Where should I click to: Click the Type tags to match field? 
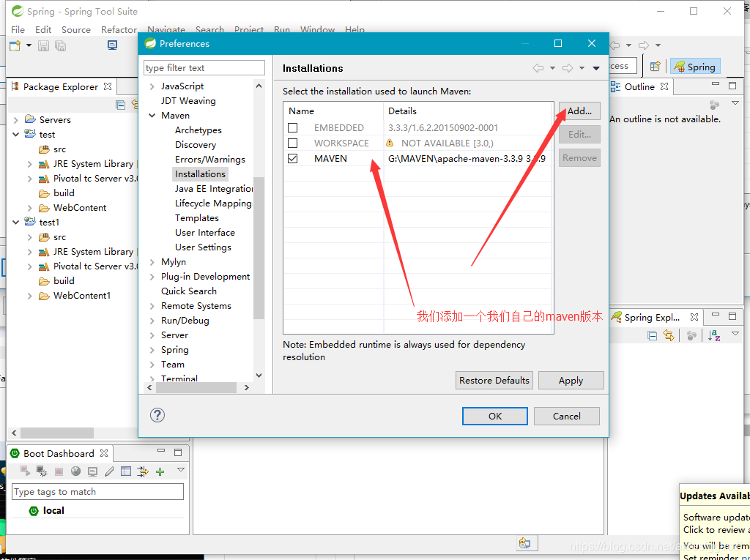point(97,492)
